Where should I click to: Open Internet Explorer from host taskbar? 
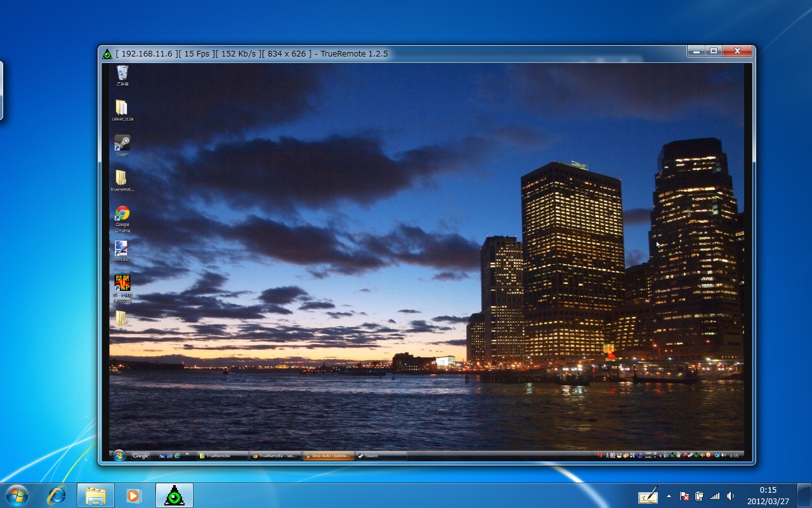coord(56,495)
